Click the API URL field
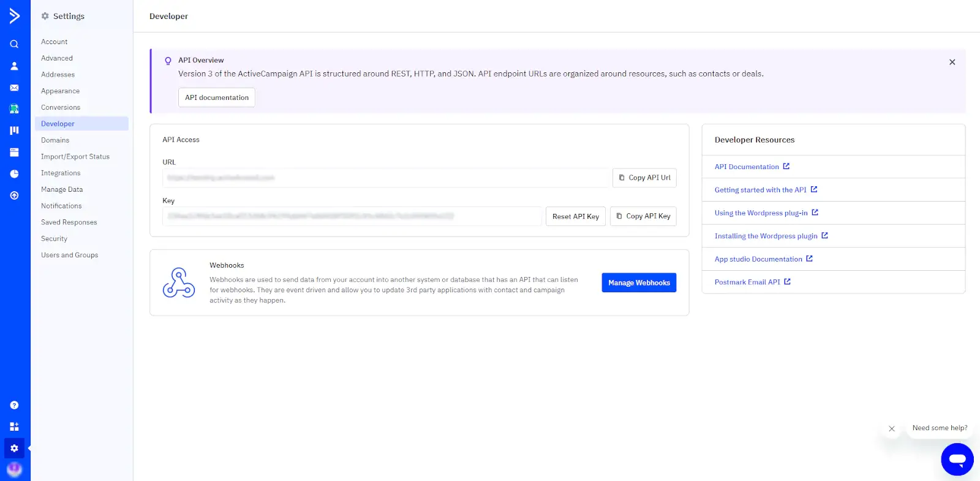The image size is (980, 481). pos(386,178)
